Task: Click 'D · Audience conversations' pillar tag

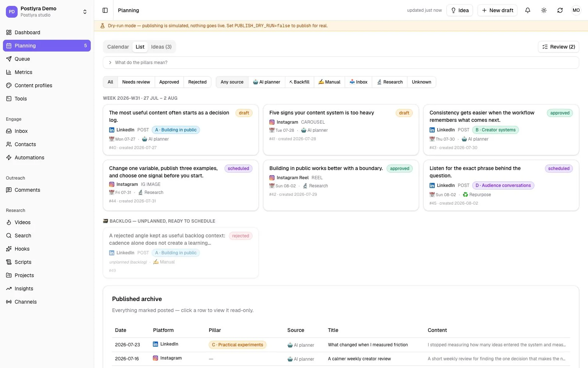Action: tap(503, 185)
